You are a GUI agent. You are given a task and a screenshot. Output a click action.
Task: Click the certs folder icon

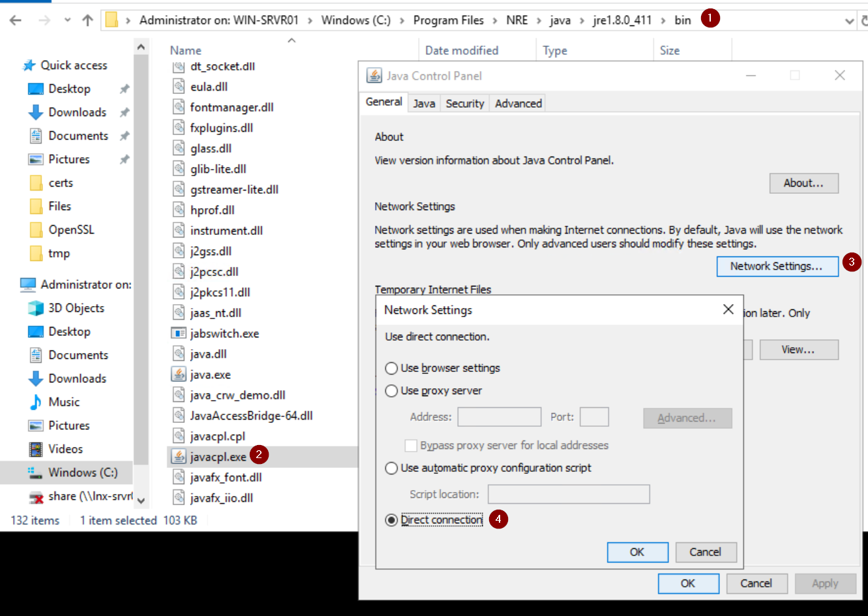tap(36, 183)
